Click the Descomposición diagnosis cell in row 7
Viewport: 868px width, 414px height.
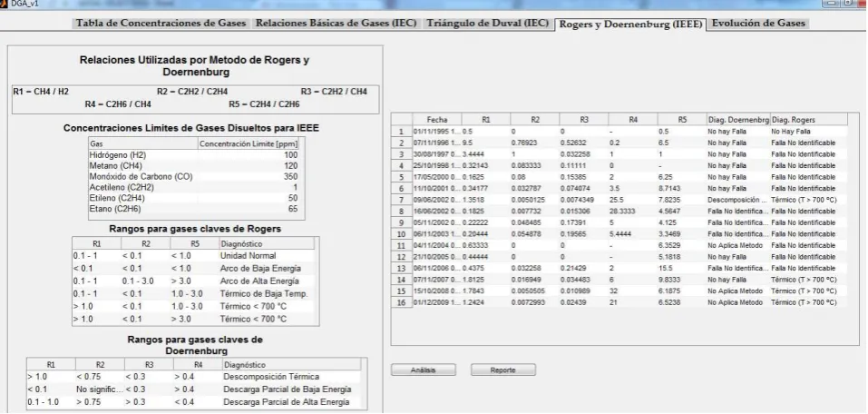coord(738,200)
